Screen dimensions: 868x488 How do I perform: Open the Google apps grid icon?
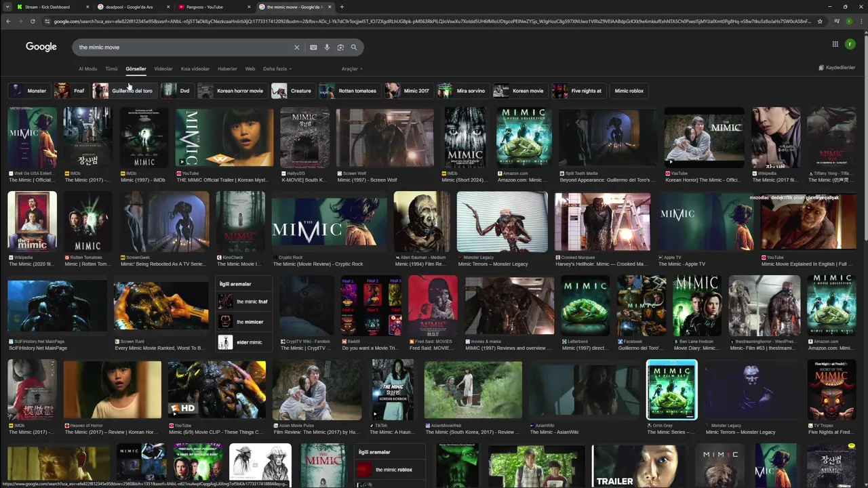click(x=835, y=44)
